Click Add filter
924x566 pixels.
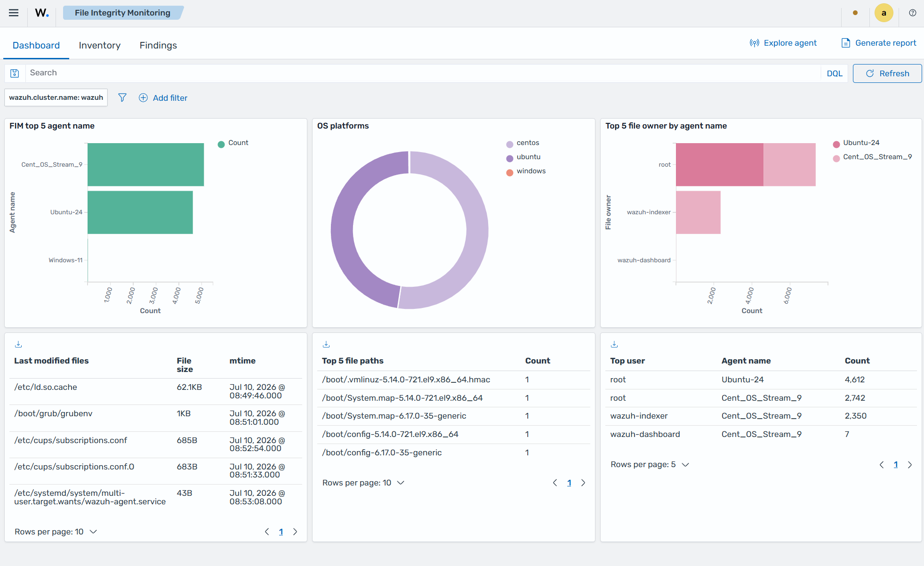[x=163, y=98]
